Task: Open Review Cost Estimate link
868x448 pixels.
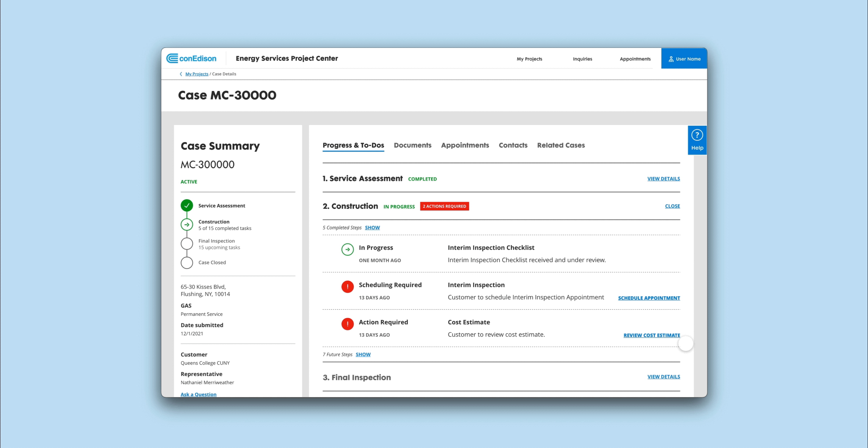Action: tap(651, 335)
